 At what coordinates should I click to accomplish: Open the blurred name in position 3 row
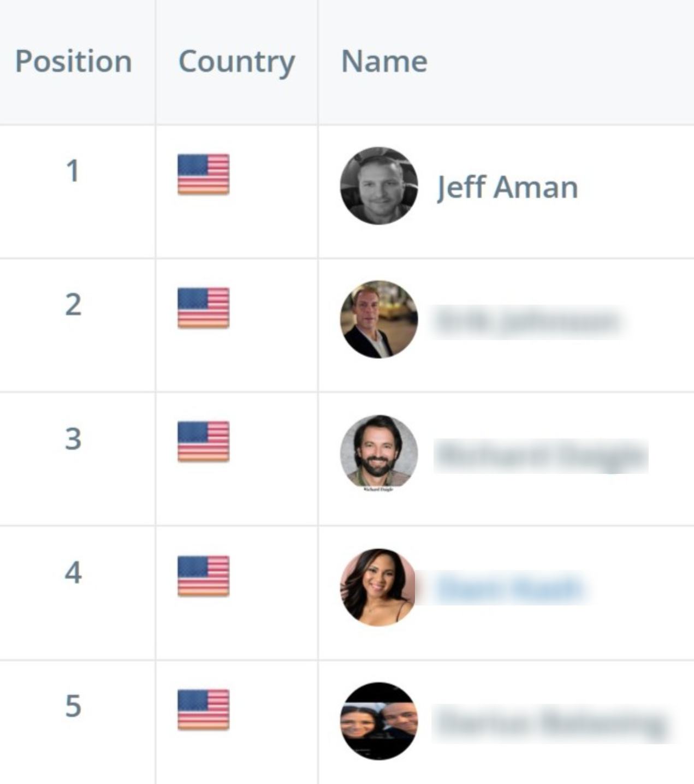click(541, 456)
